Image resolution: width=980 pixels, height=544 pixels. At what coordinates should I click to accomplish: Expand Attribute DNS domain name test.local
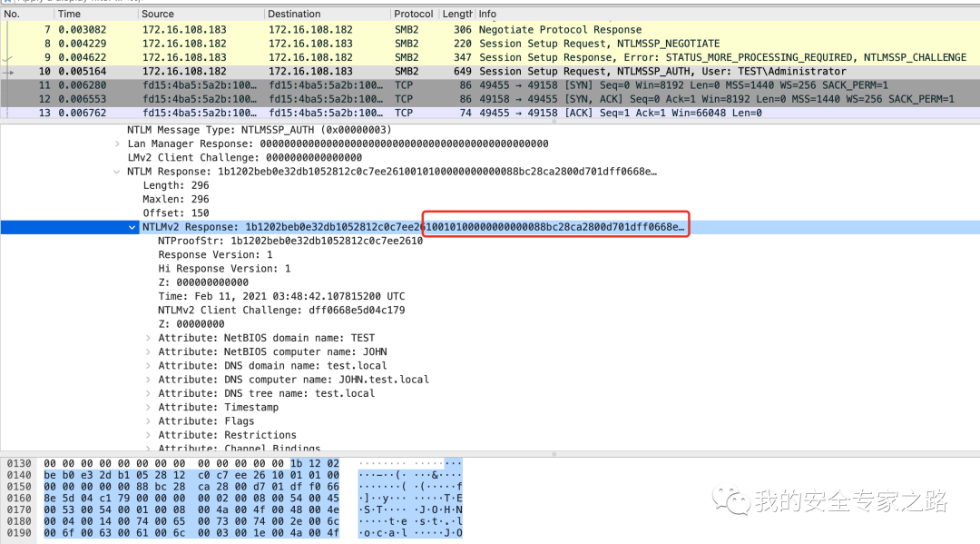148,365
